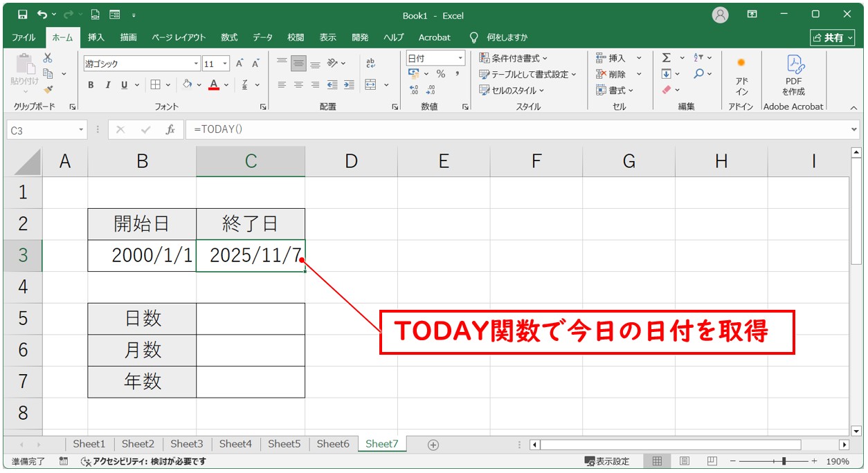Select the AutoSum sigma icon
The image size is (868, 473).
coord(667,57)
